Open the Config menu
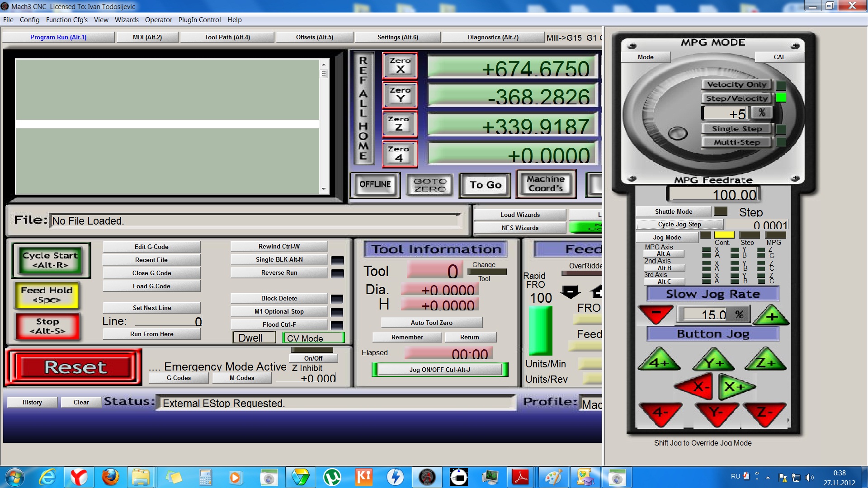This screenshot has height=488, width=868. [29, 20]
